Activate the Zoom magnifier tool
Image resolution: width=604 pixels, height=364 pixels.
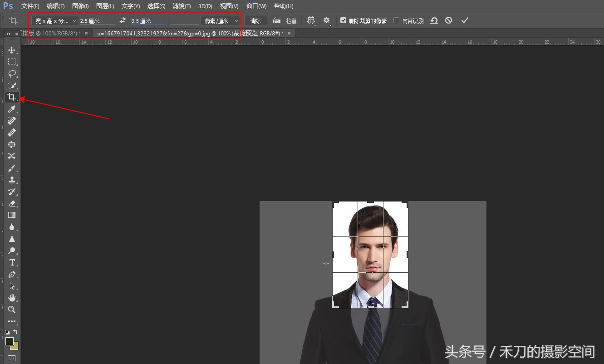12,310
